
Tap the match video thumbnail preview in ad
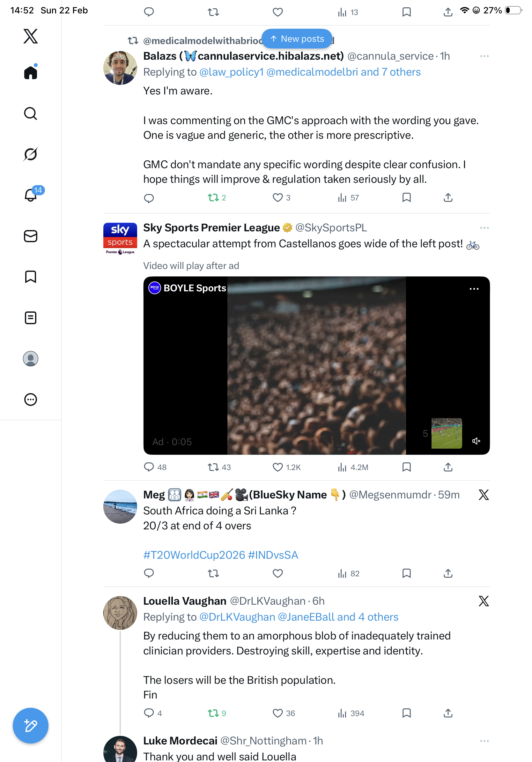(447, 433)
